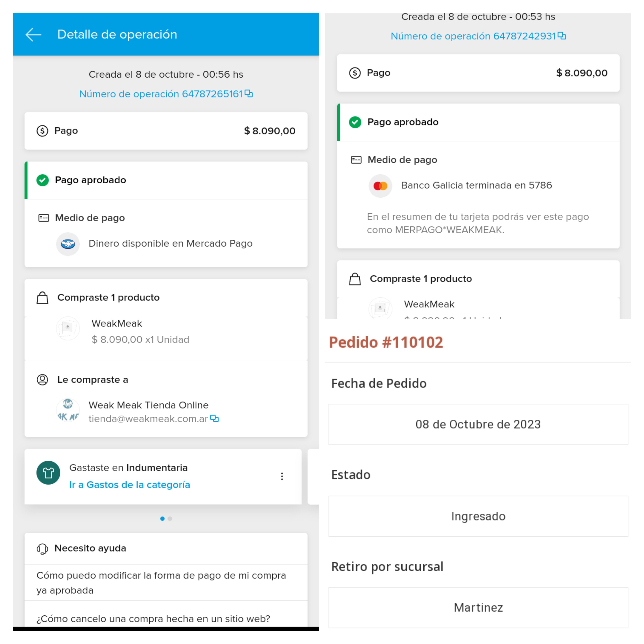
Task: Copy operation number 64787265161
Action: coord(249,94)
